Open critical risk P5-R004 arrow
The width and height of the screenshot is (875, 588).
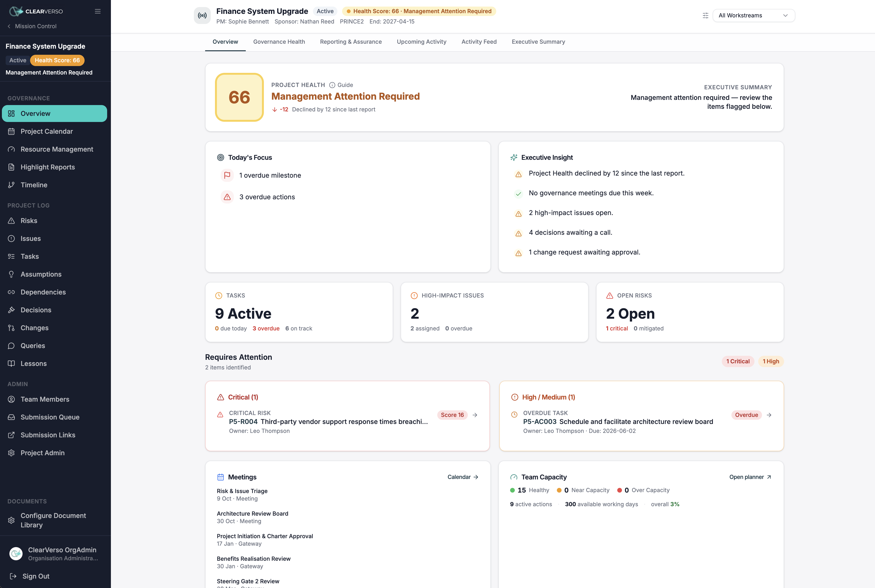point(475,415)
